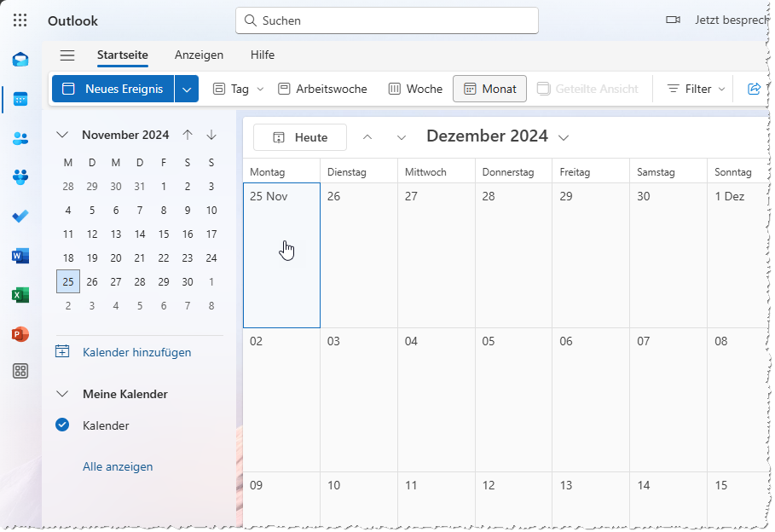Open the Groups icon in sidebar

[x=20, y=176]
